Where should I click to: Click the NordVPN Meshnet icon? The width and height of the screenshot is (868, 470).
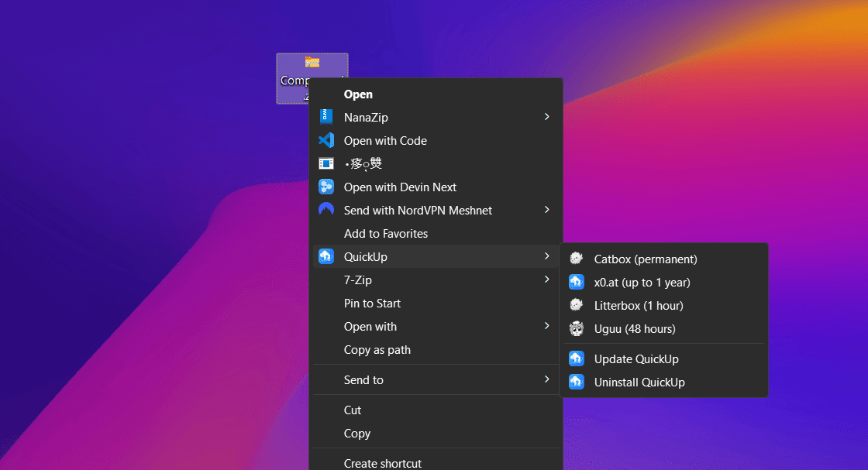click(326, 210)
